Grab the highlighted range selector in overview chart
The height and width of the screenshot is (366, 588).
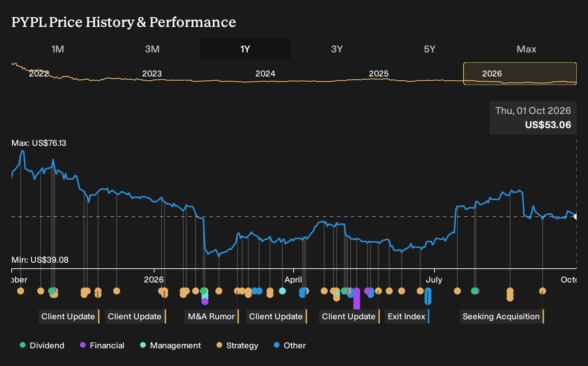pos(520,74)
